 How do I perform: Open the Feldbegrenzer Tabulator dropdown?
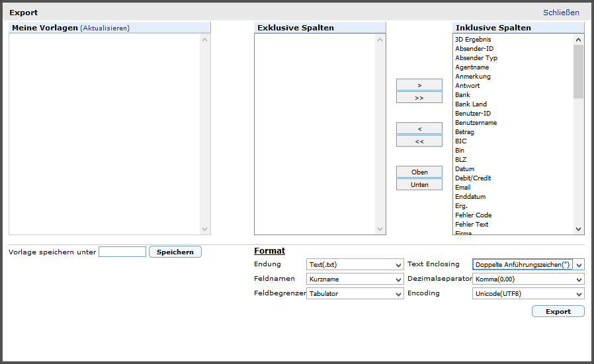tap(355, 293)
